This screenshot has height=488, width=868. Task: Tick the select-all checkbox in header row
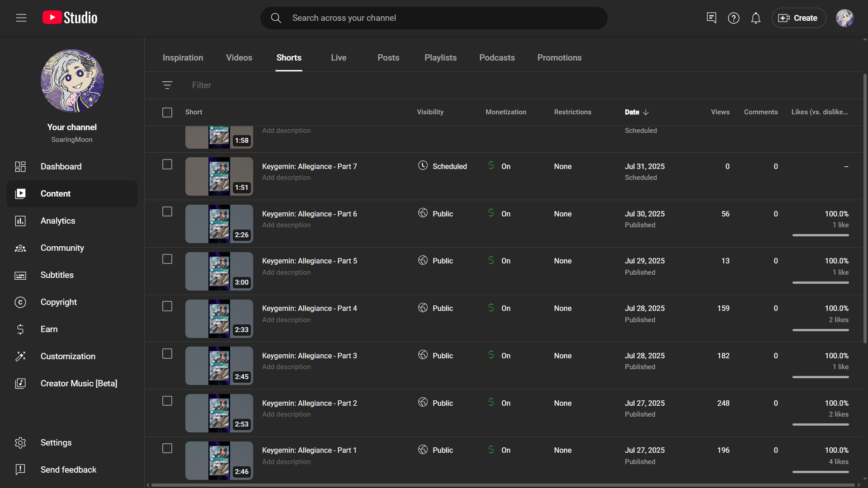tap(167, 112)
